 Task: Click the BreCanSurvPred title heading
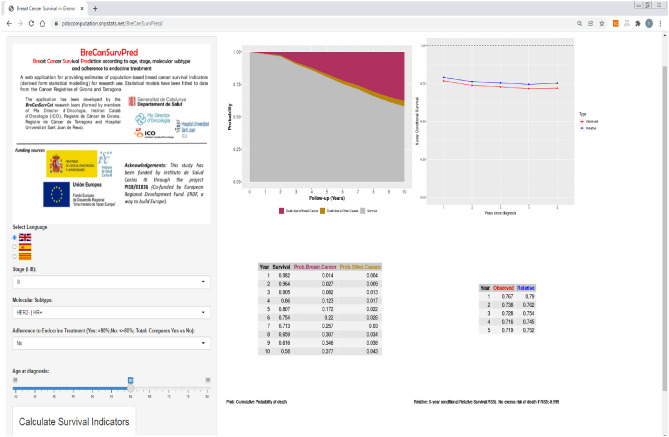tap(109, 52)
